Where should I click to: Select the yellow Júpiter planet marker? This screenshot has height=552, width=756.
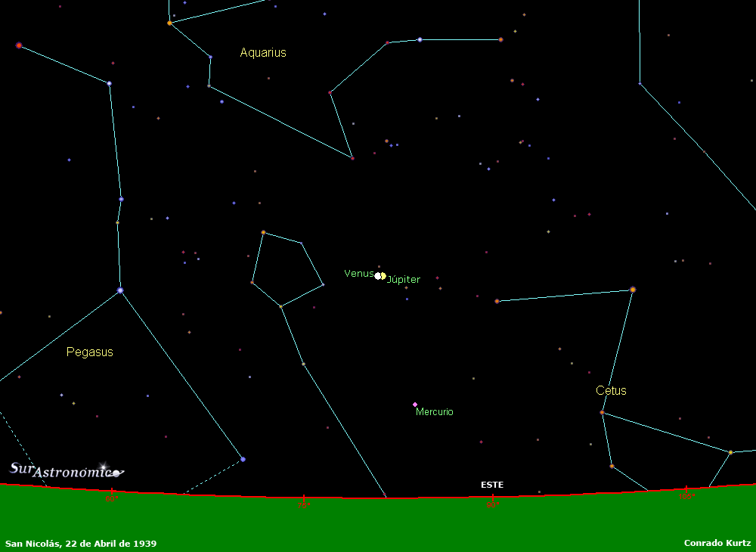(x=383, y=276)
